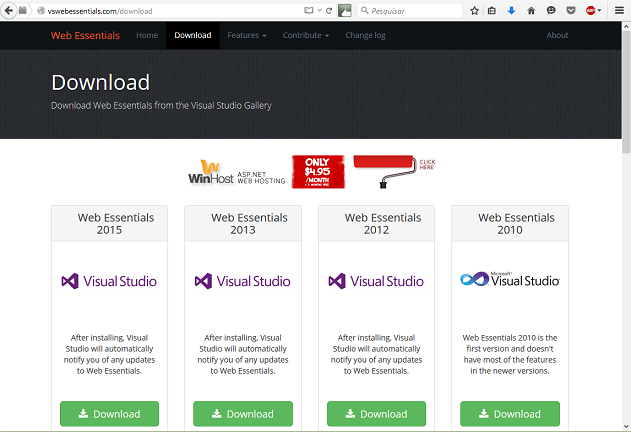Click the Web Essentials 2013 heading
631x432 pixels.
point(249,223)
